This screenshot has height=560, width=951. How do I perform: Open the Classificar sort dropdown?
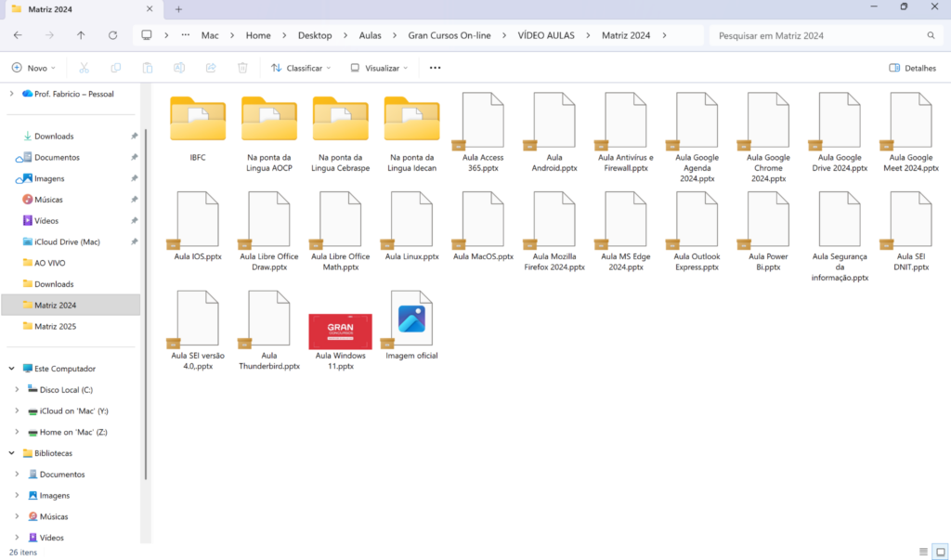pyautogui.click(x=301, y=68)
